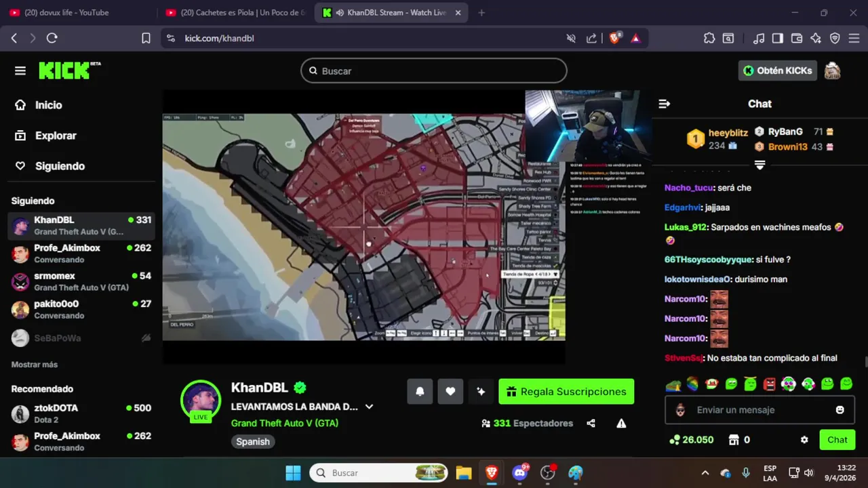The width and height of the screenshot is (868, 488).
Task: Click username Nacho_tucu in chat
Action: pos(689,188)
